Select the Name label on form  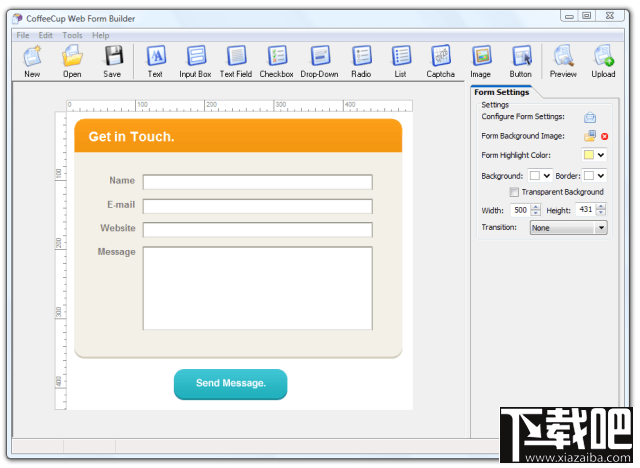coord(122,180)
